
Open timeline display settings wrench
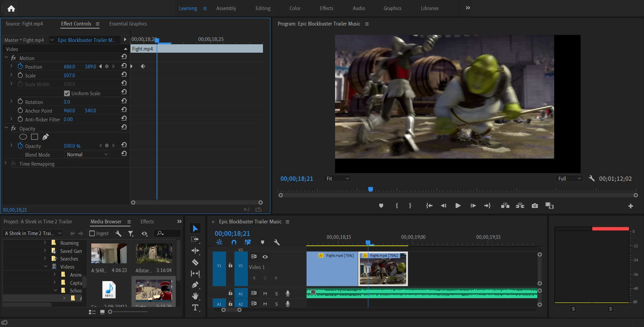point(277,242)
